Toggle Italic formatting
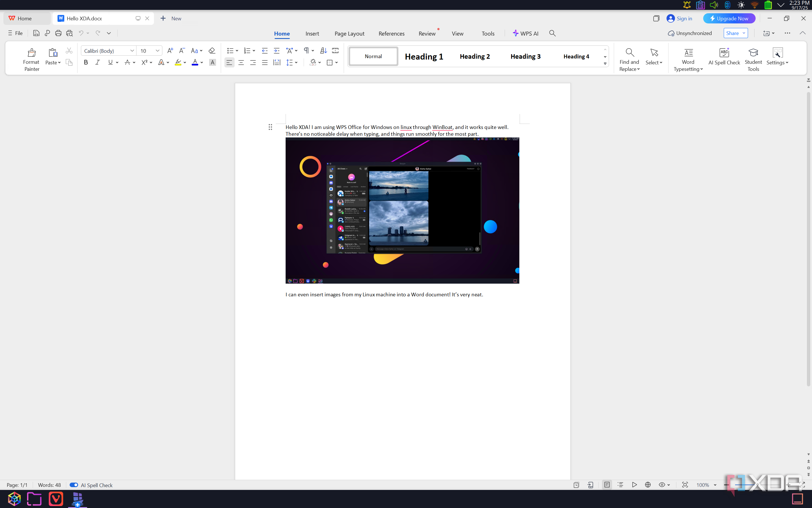Screen dimensions: 812x508 pyautogui.click(x=98, y=62)
